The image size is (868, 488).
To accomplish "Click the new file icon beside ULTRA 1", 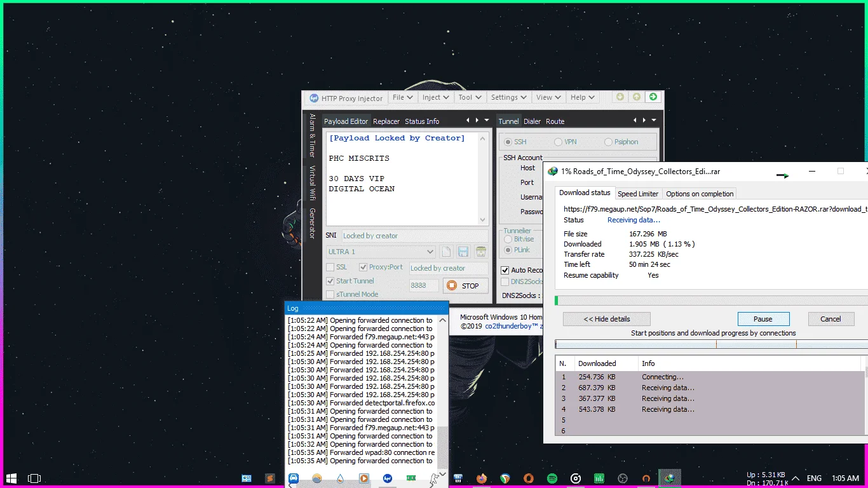I will tap(446, 252).
